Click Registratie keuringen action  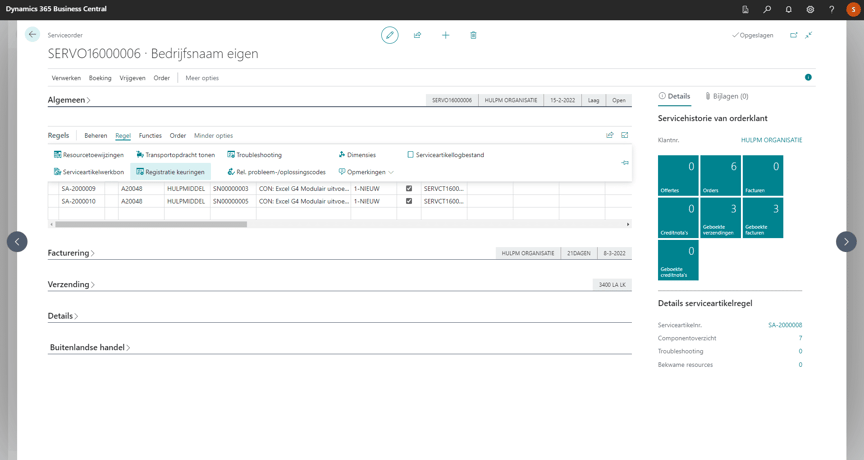[x=170, y=172]
